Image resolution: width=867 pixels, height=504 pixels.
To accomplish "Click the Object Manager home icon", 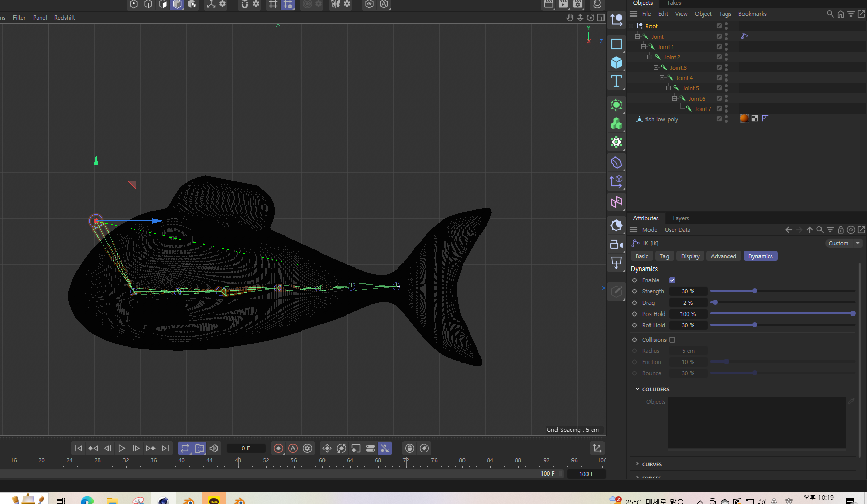I will click(x=841, y=14).
